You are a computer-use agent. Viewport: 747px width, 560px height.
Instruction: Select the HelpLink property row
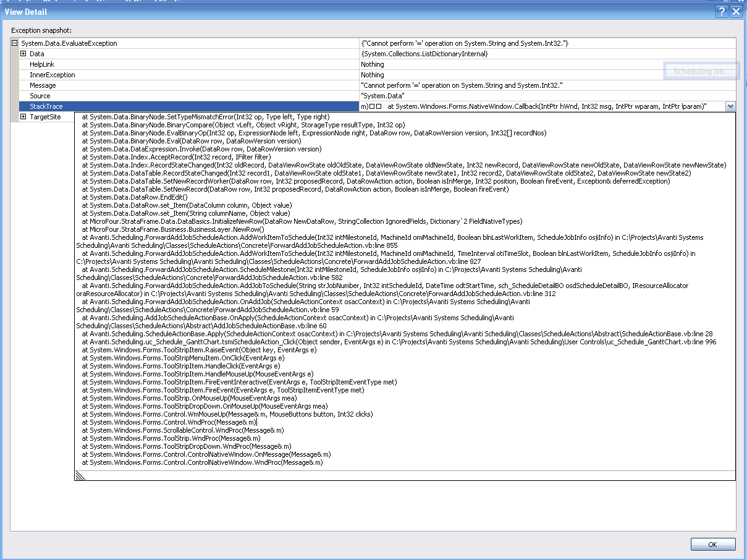(42, 64)
